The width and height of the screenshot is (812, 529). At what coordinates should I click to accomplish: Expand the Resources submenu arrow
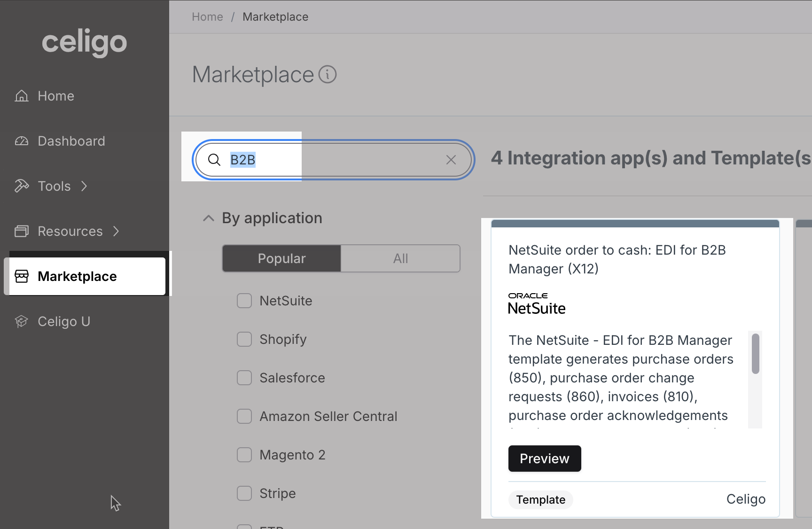point(116,231)
